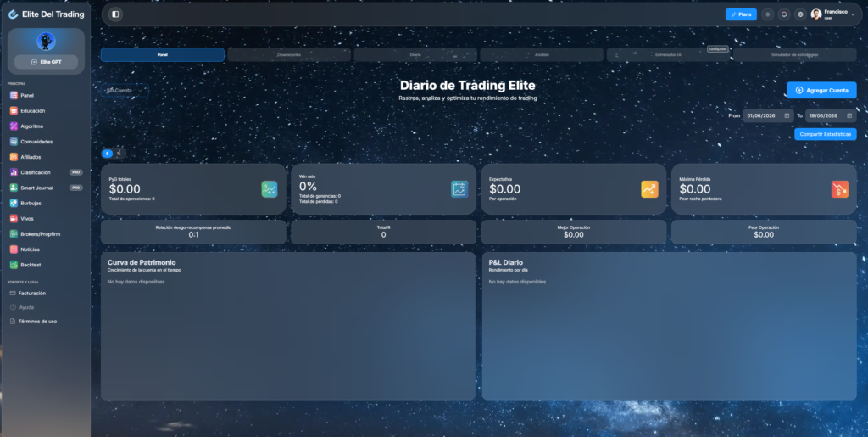Viewport: 868px width, 437px height.
Task: Click the Expectativa trend-up icon
Action: [x=650, y=189]
